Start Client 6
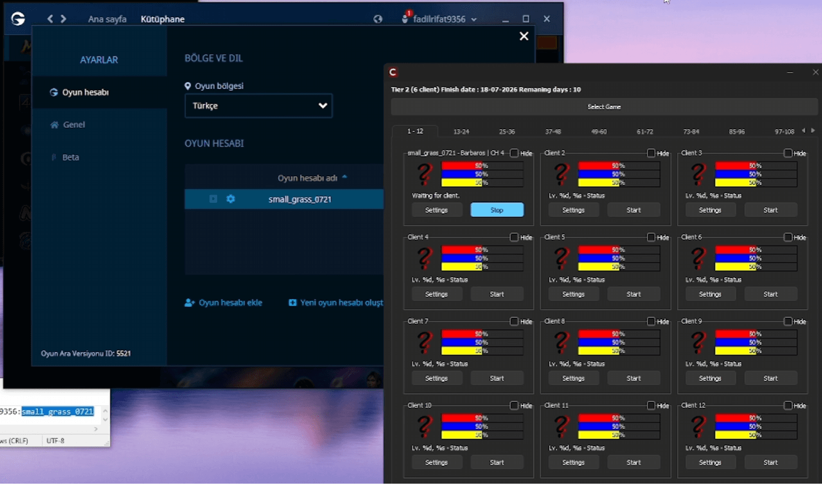 [x=770, y=294]
